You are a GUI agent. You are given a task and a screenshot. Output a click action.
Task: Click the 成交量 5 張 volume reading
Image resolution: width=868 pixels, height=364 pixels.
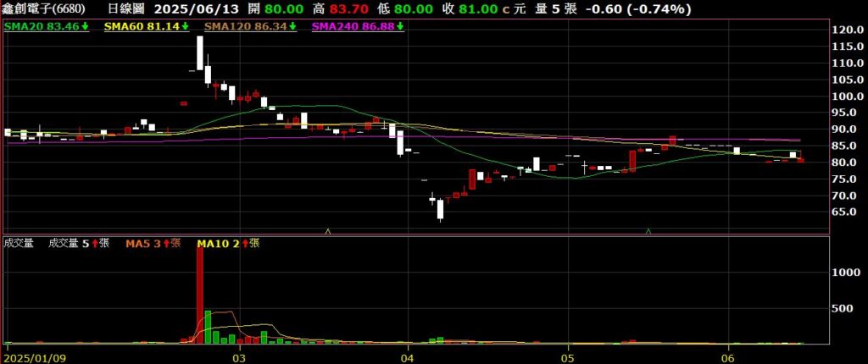[79, 243]
